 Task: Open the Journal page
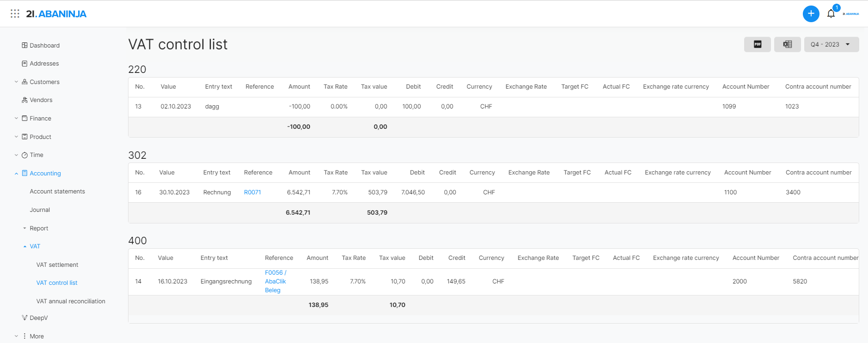pyautogui.click(x=40, y=210)
